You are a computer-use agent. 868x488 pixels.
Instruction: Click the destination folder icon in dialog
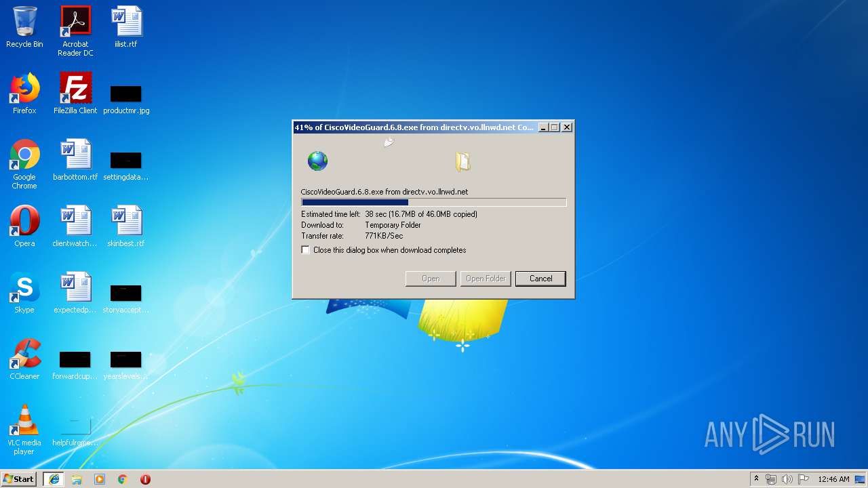point(462,161)
